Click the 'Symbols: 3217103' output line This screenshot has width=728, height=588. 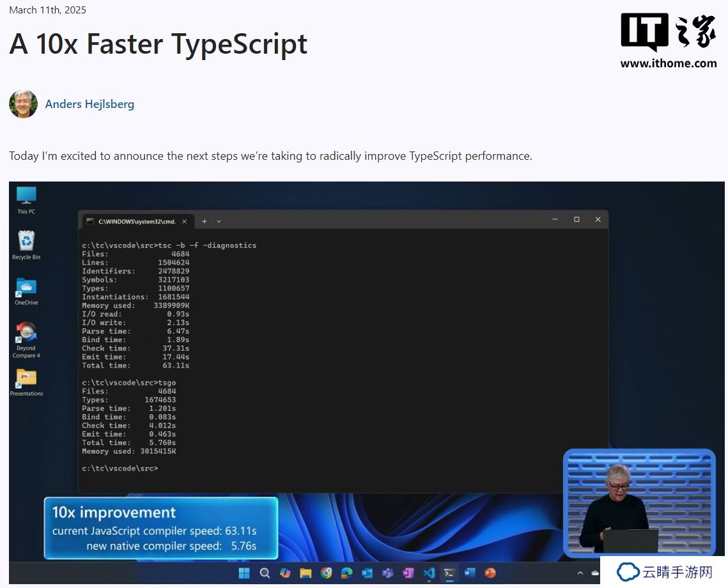[x=136, y=280]
